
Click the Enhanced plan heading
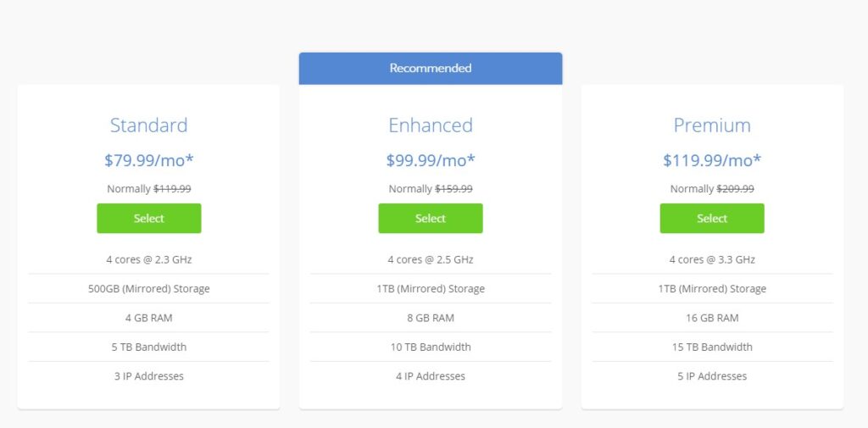pyautogui.click(x=431, y=125)
